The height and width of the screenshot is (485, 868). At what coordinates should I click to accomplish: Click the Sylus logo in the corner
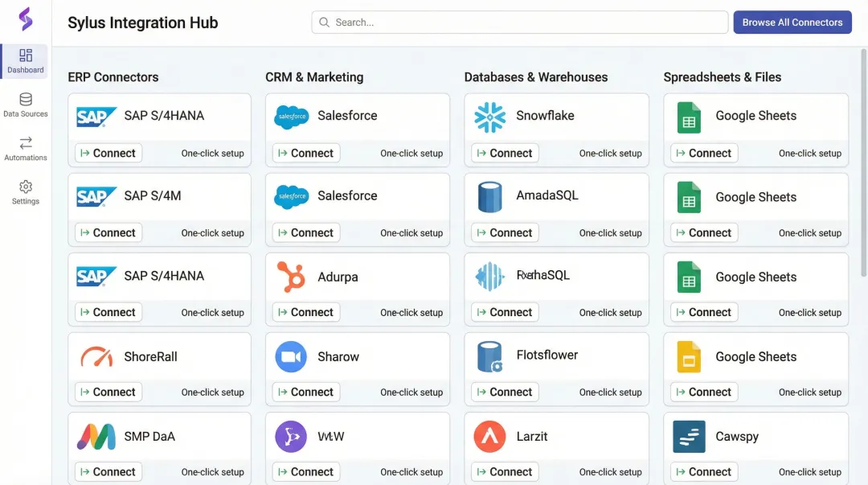tap(24, 18)
